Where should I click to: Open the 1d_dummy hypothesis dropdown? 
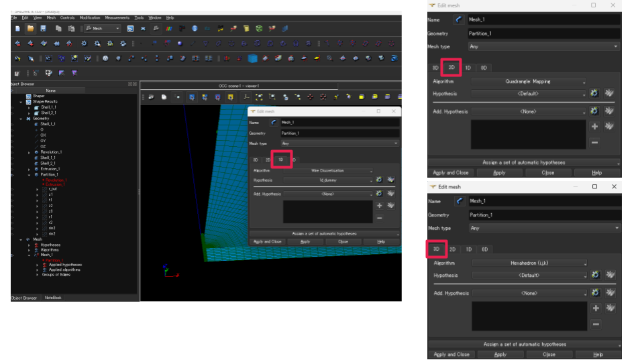click(328, 180)
